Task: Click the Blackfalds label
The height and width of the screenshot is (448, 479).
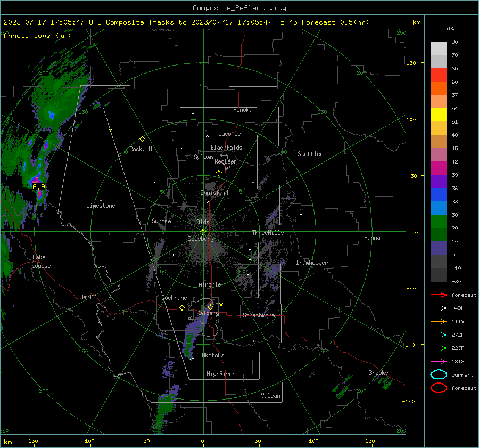Action: tap(226, 148)
